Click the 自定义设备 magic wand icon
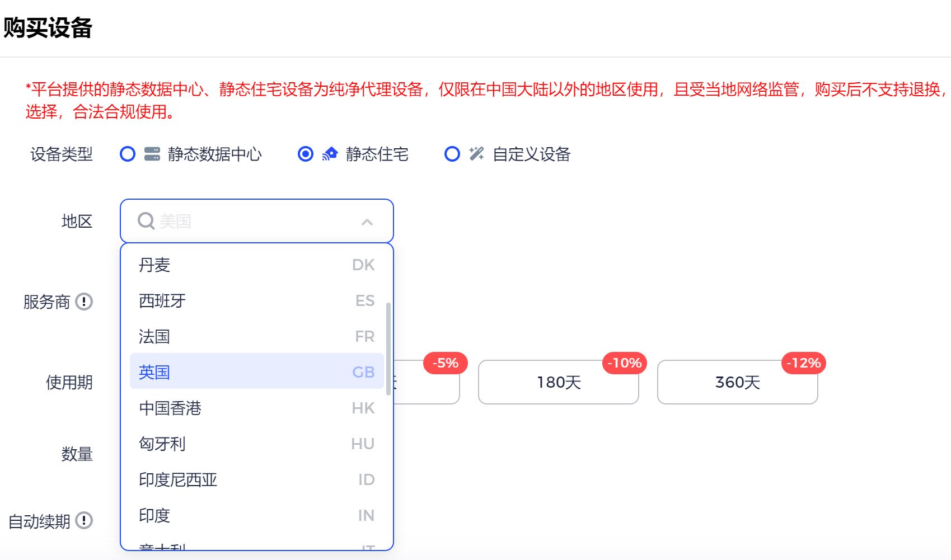 point(477,154)
